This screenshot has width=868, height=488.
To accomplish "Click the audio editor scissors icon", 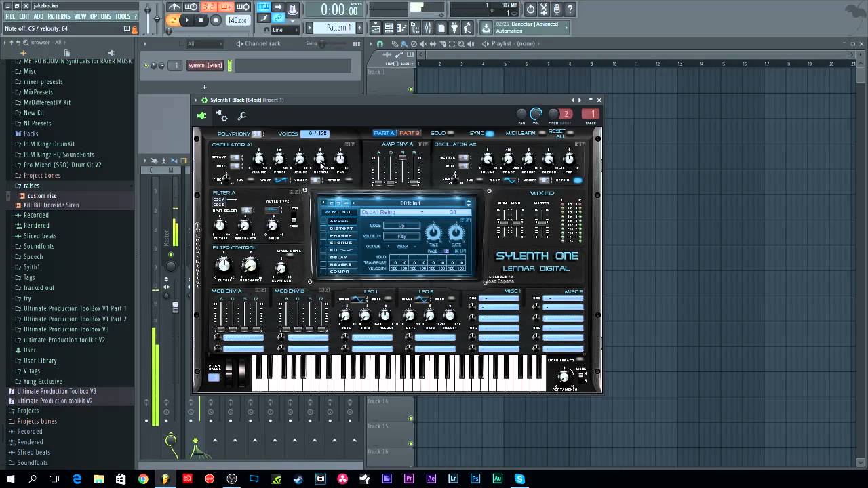I will (x=544, y=9).
